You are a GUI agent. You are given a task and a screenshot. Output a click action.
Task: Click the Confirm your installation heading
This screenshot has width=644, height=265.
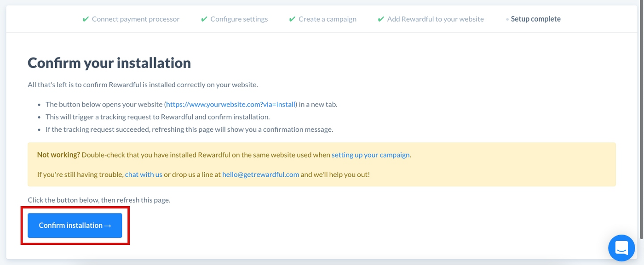coord(109,63)
